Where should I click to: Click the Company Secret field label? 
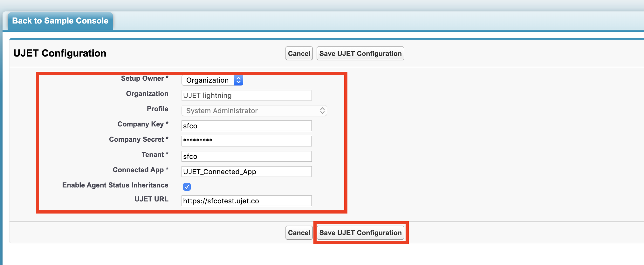tap(136, 139)
